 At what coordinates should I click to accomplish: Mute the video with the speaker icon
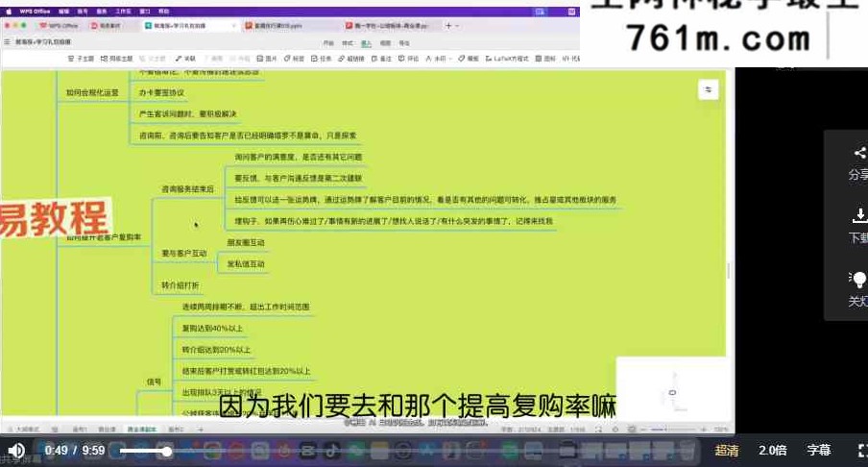pos(16,451)
